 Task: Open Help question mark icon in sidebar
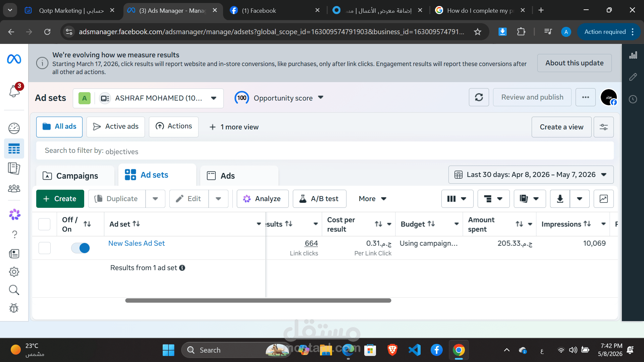[x=14, y=234]
